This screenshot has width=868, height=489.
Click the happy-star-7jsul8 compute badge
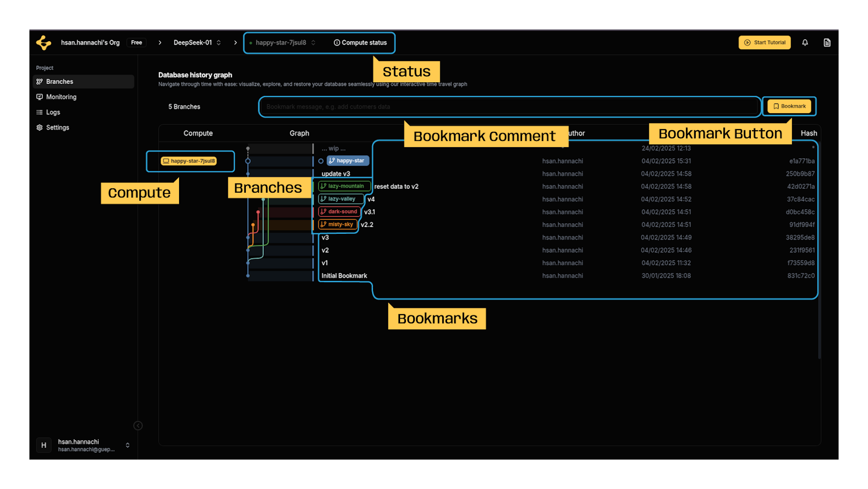click(x=189, y=161)
